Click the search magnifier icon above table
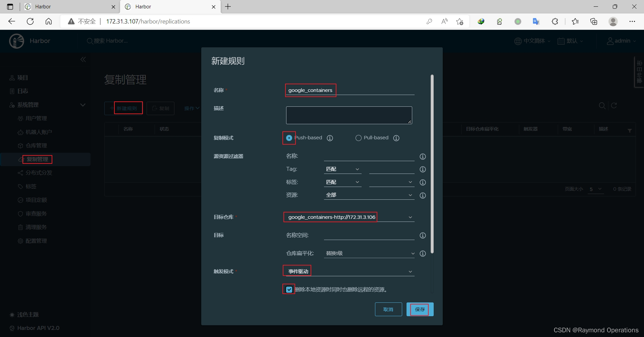The width and height of the screenshot is (644, 337). point(602,106)
